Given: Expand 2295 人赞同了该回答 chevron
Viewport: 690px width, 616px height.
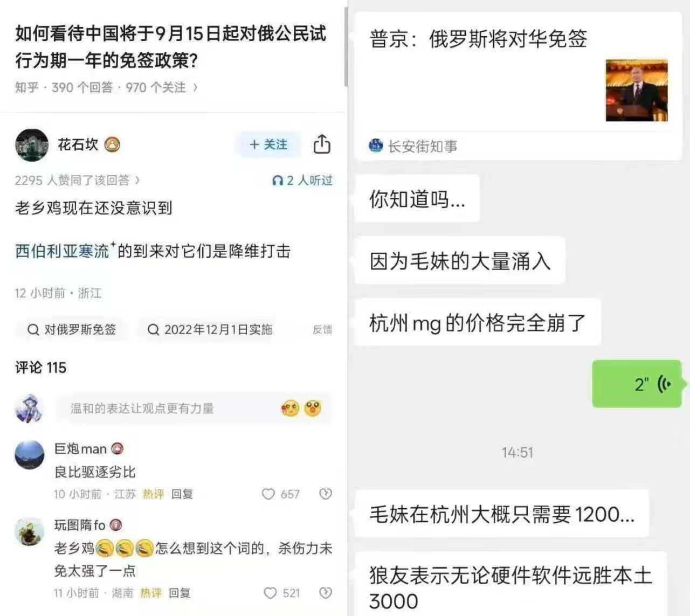Looking at the screenshot, I should point(137,180).
